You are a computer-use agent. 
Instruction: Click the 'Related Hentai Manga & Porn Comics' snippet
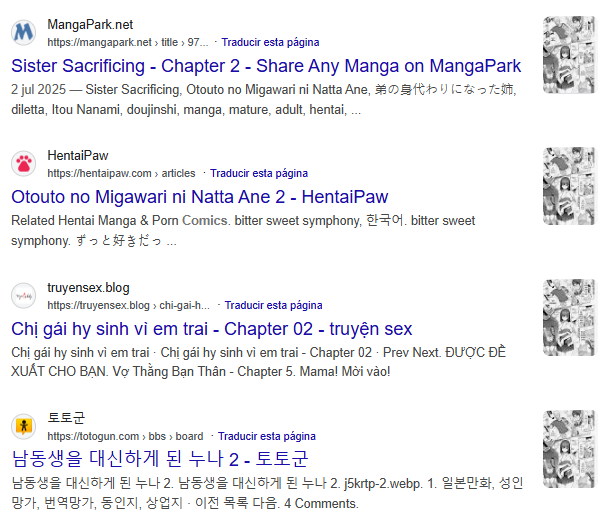point(119,220)
